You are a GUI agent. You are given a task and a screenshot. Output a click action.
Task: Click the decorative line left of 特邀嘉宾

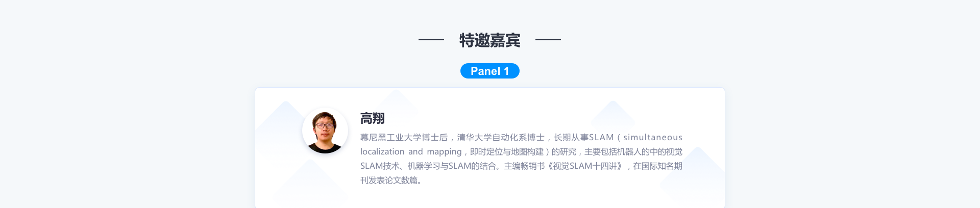431,39
